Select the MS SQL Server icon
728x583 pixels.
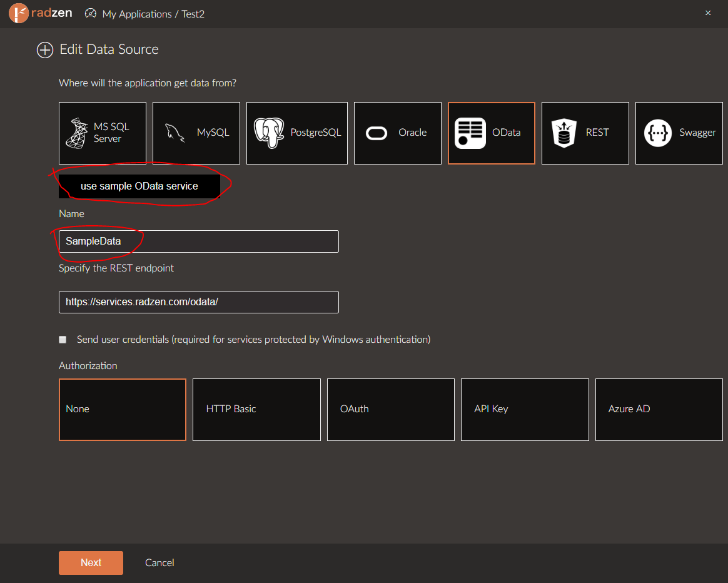coord(76,133)
